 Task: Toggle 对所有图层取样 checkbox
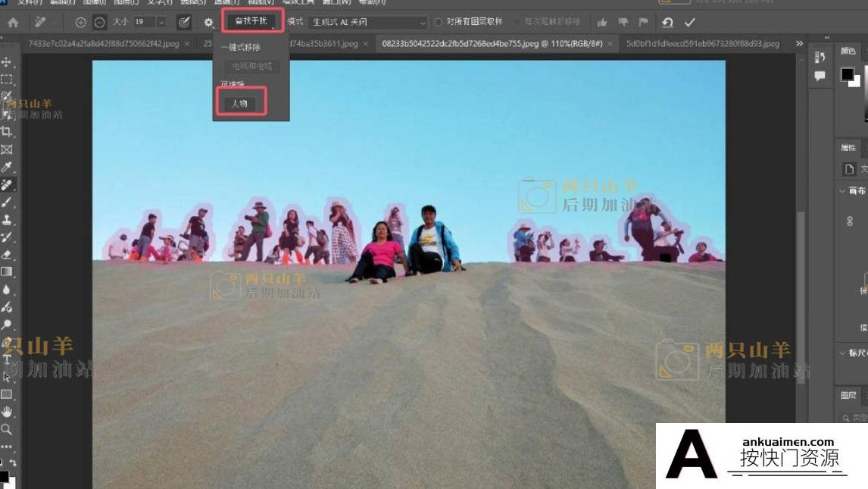439,22
